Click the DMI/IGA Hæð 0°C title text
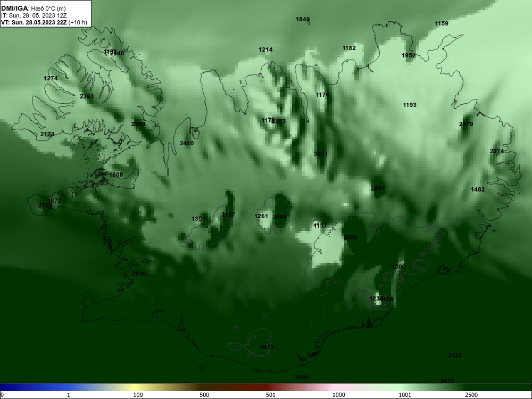Image resolution: width=532 pixels, height=399 pixels. tap(33, 9)
